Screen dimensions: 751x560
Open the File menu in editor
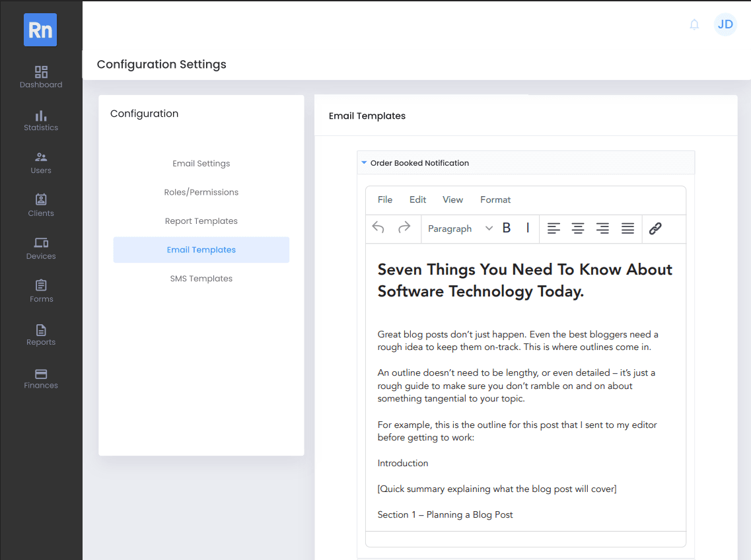click(x=385, y=199)
